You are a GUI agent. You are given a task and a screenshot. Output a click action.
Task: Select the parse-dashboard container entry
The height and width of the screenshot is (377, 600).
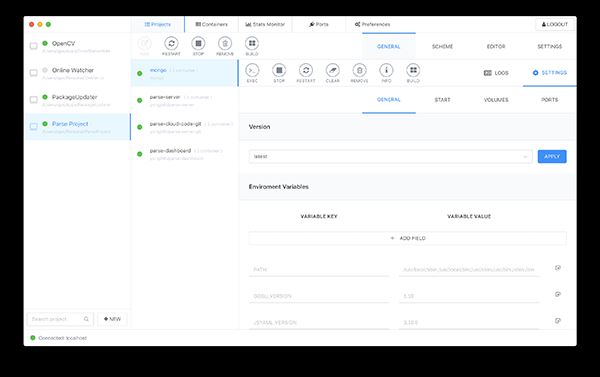184,154
